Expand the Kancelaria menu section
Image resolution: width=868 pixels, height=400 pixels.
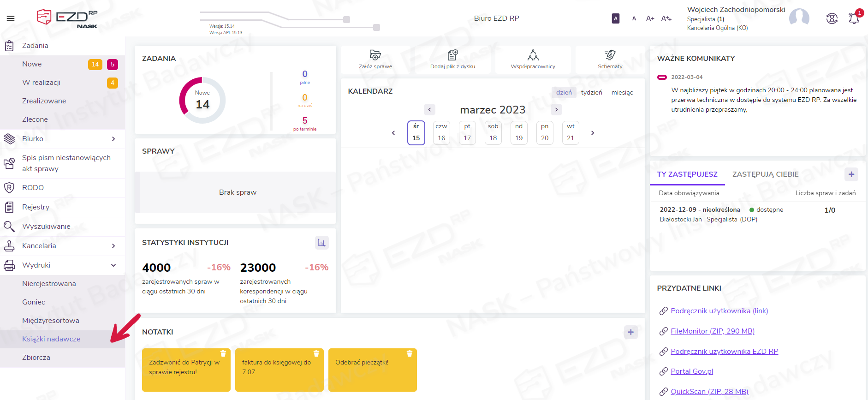pyautogui.click(x=113, y=246)
